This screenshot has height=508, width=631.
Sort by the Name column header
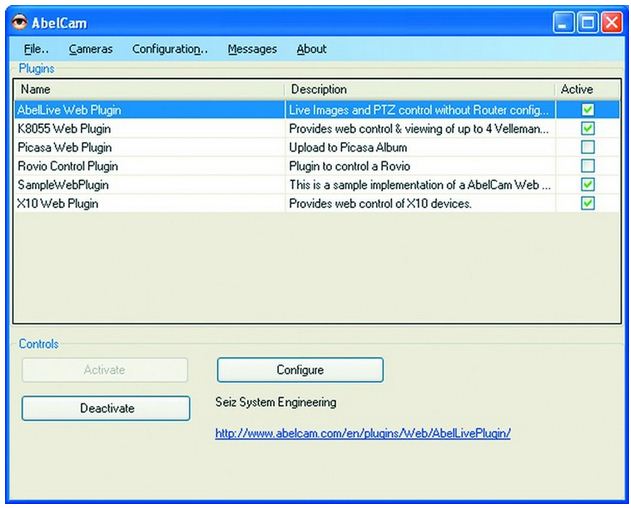point(149,89)
